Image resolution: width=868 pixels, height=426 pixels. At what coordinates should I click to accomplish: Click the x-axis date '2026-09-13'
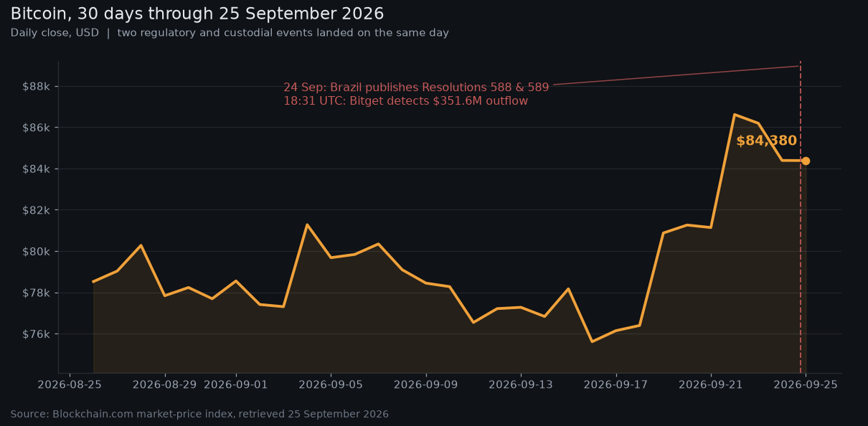[x=521, y=384]
